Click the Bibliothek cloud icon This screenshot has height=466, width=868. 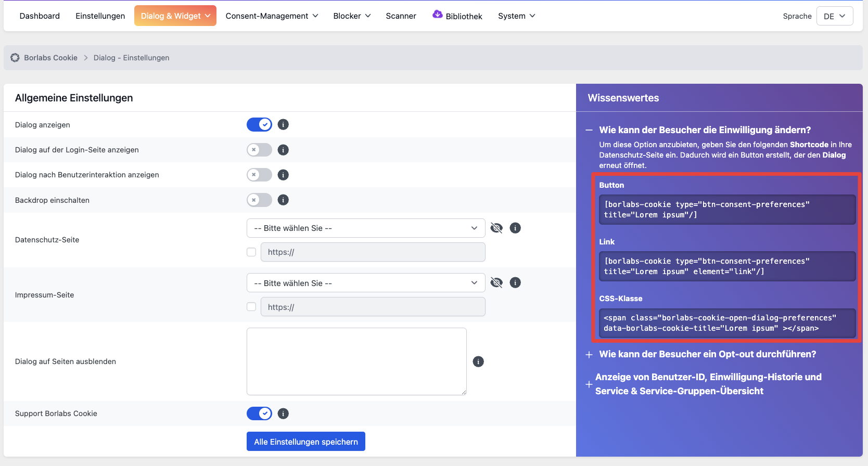click(437, 15)
